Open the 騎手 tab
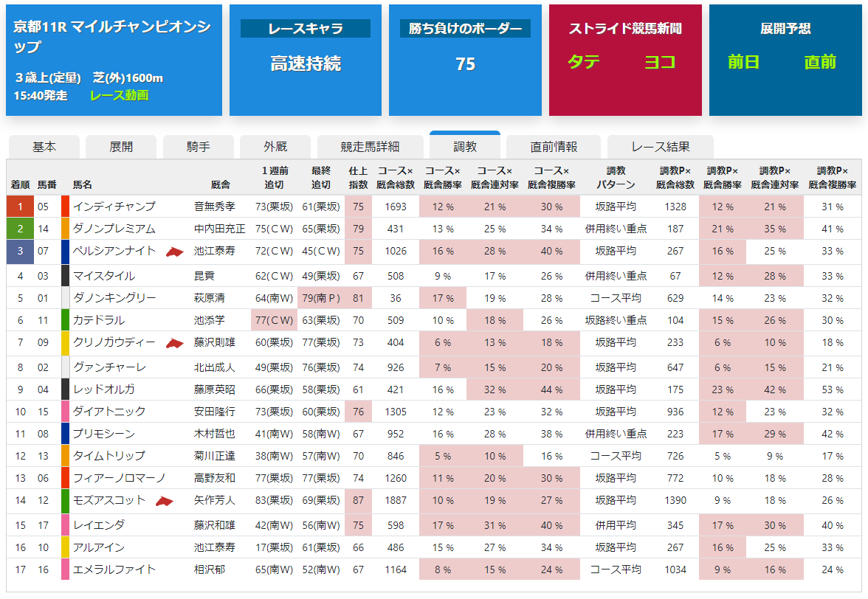Screen dimensions: 868x599 (x=198, y=147)
